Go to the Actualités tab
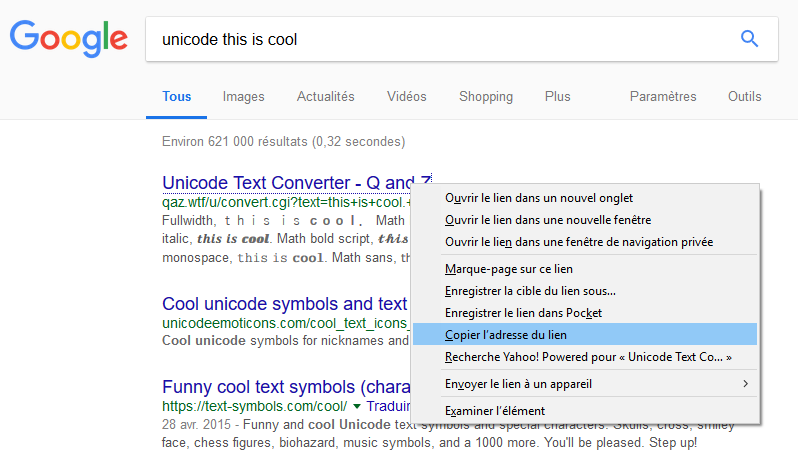 (x=325, y=97)
